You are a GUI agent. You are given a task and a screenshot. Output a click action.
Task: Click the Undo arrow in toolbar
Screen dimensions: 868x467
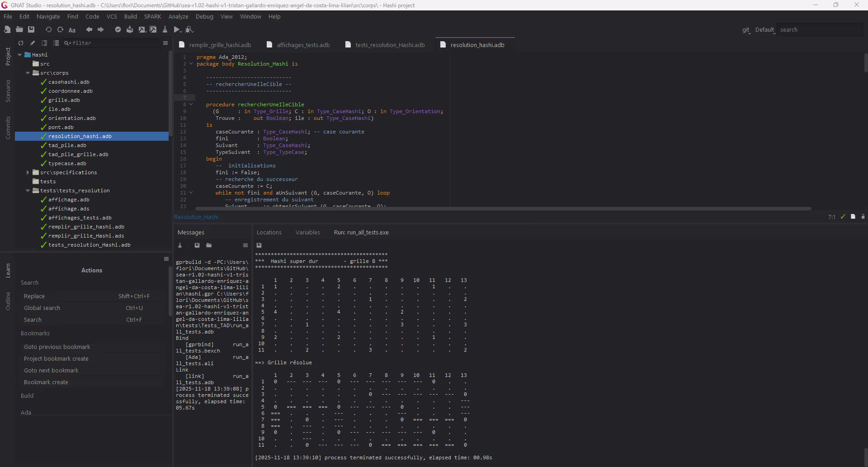pyautogui.click(x=48, y=29)
